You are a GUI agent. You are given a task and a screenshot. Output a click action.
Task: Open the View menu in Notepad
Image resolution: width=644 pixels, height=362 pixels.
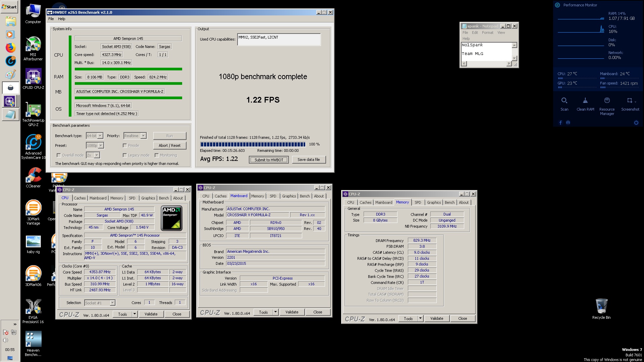[501, 33]
